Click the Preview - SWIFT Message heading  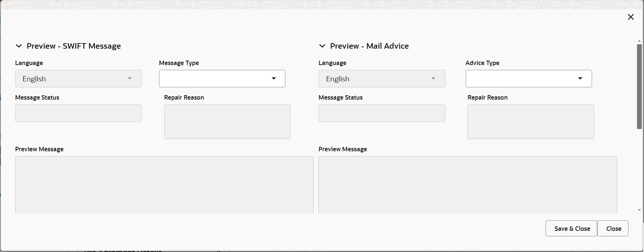point(74,46)
